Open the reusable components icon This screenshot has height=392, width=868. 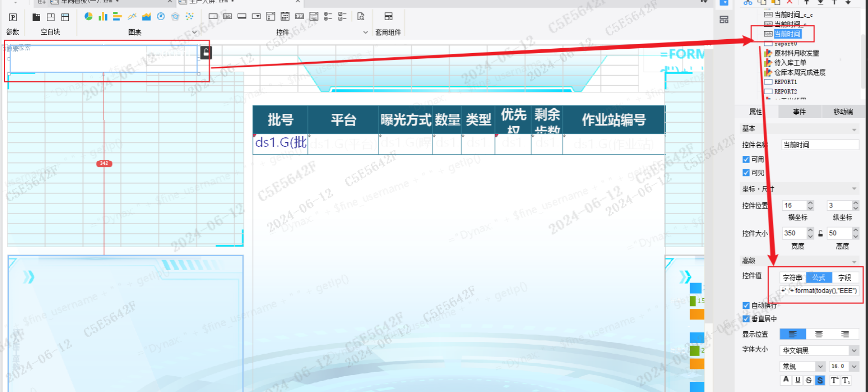[x=388, y=17]
